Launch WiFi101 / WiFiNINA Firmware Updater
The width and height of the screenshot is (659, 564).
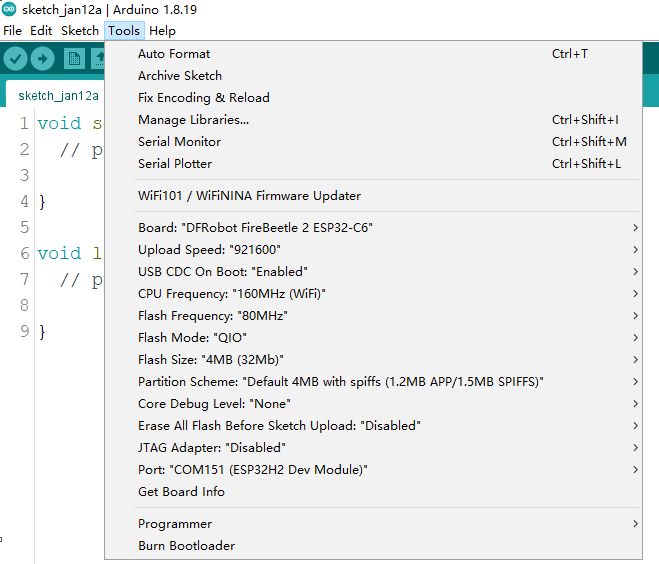click(x=373, y=196)
